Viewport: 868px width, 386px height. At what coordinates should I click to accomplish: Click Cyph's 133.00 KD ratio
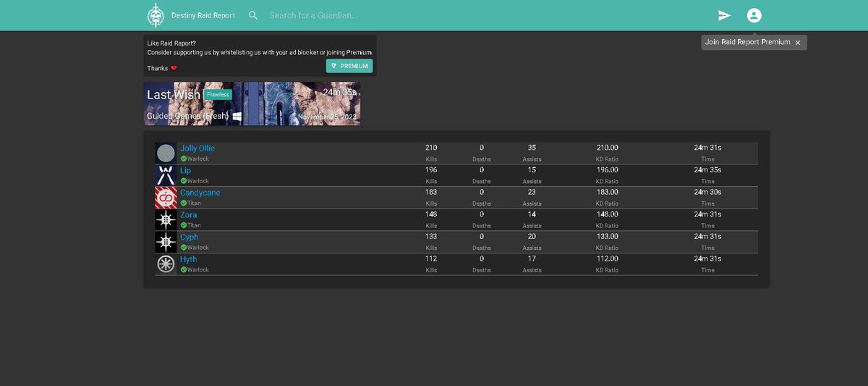[x=608, y=237]
